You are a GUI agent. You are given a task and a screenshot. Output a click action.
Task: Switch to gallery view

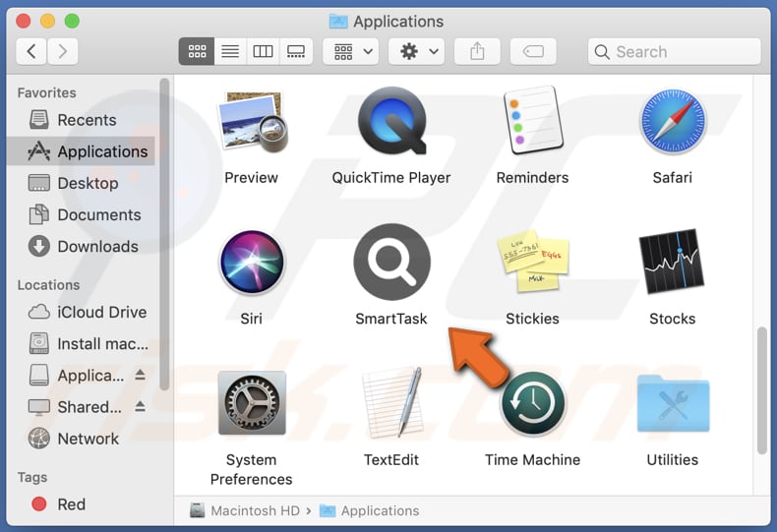tap(296, 51)
